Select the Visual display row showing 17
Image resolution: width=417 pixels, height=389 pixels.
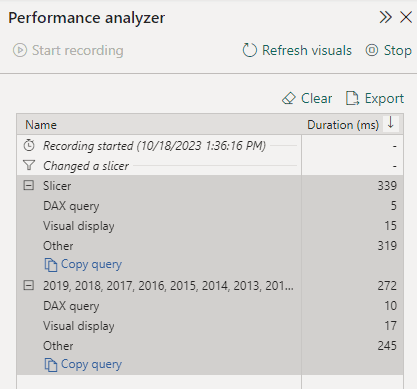coord(210,326)
